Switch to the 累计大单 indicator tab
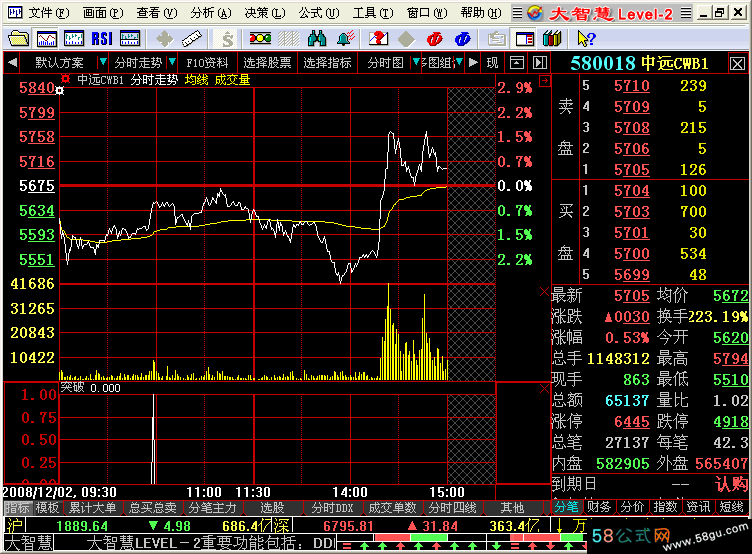The height and width of the screenshot is (554, 752). click(93, 507)
